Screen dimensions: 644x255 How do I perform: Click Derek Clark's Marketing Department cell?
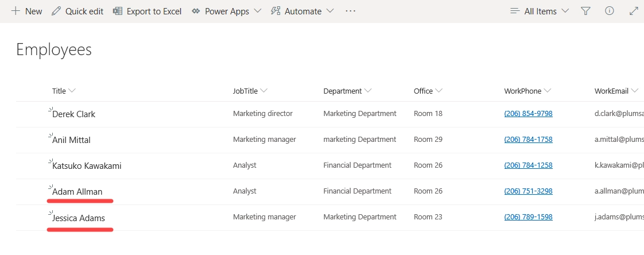pyautogui.click(x=360, y=114)
